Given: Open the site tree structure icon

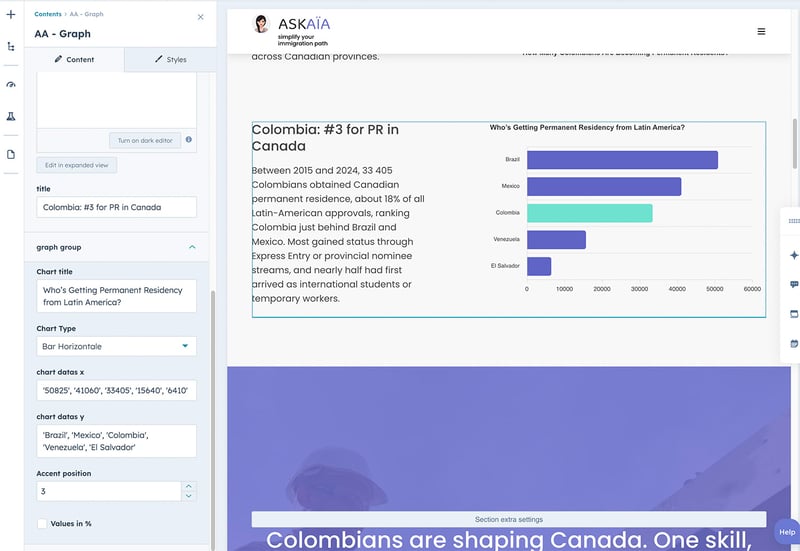Looking at the screenshot, I should (11, 47).
